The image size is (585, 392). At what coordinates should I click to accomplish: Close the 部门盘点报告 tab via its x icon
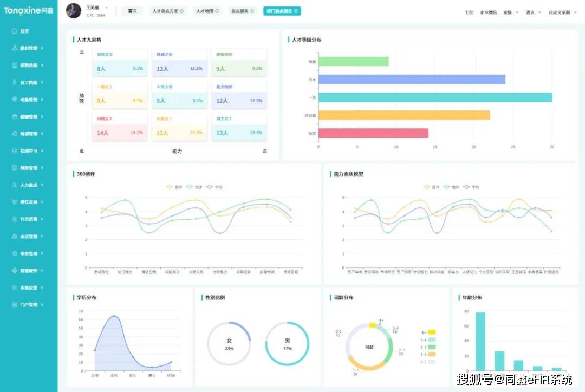[296, 11]
